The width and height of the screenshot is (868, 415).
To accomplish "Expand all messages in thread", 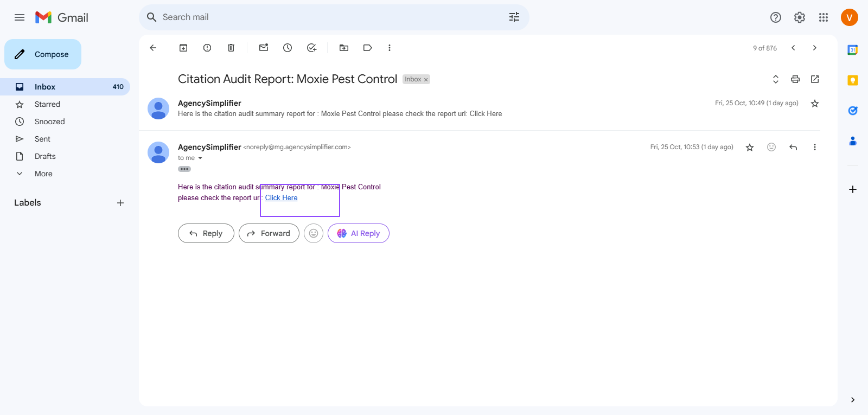I will point(776,79).
